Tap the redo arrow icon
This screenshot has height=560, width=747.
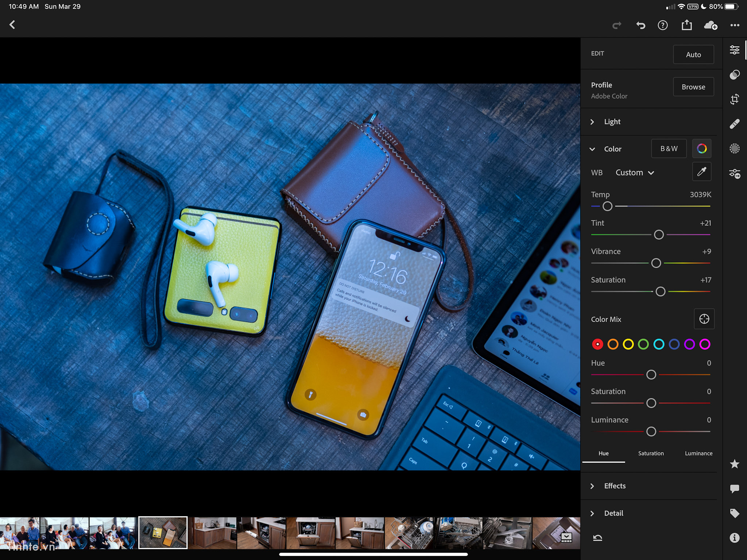616,25
